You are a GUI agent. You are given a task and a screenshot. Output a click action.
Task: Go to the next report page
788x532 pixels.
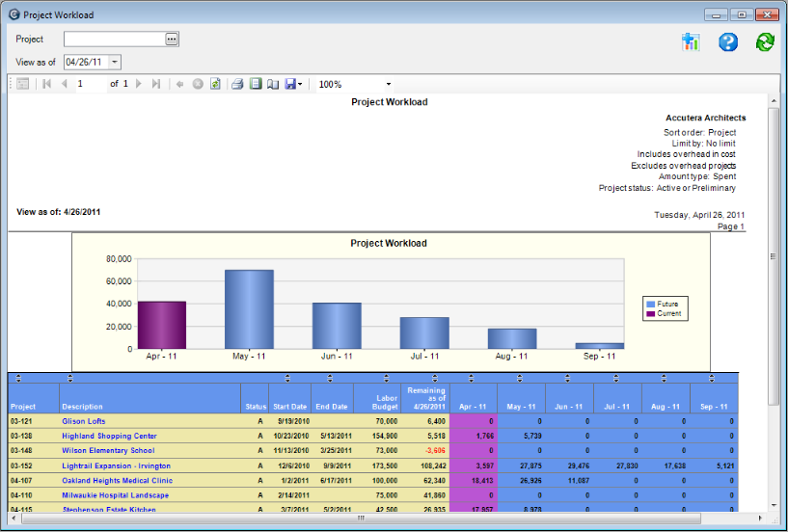click(139, 84)
